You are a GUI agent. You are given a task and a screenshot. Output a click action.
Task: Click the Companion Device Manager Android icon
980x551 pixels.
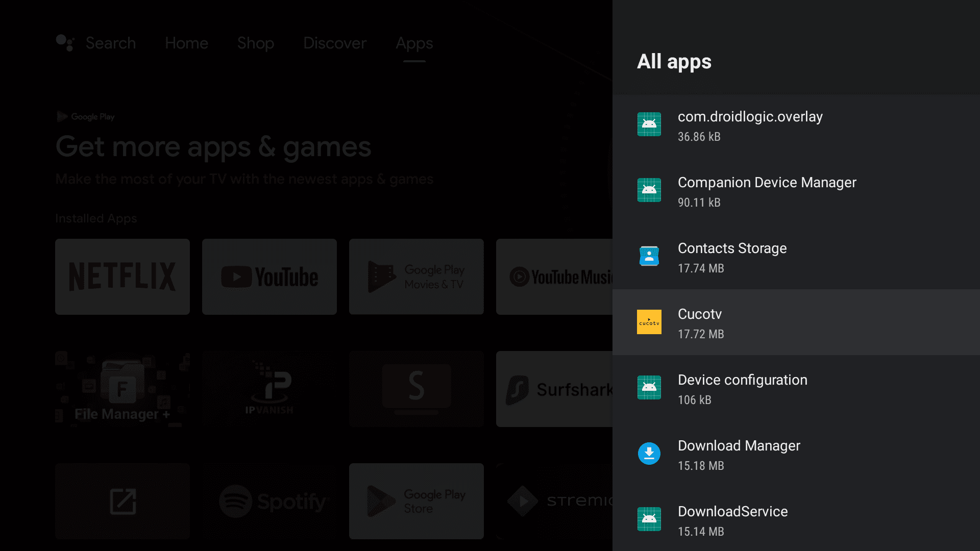649,190
